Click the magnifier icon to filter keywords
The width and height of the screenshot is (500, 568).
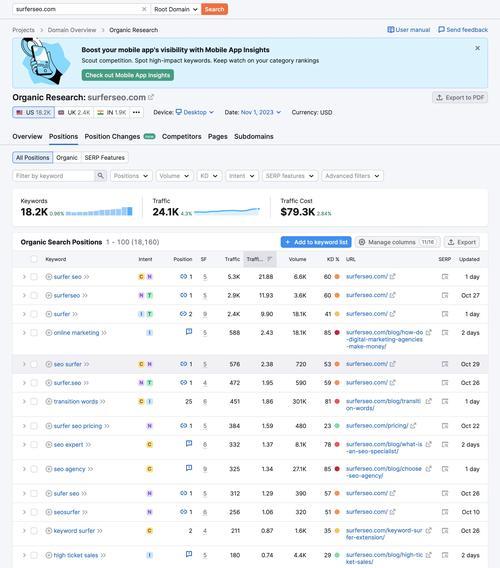[x=100, y=176]
